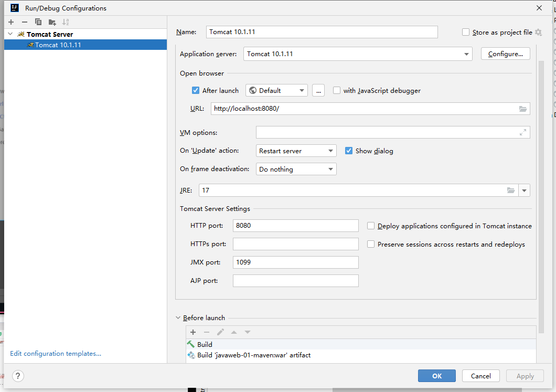Edit the selected Before launch task
556x392 pixels.
(220, 332)
